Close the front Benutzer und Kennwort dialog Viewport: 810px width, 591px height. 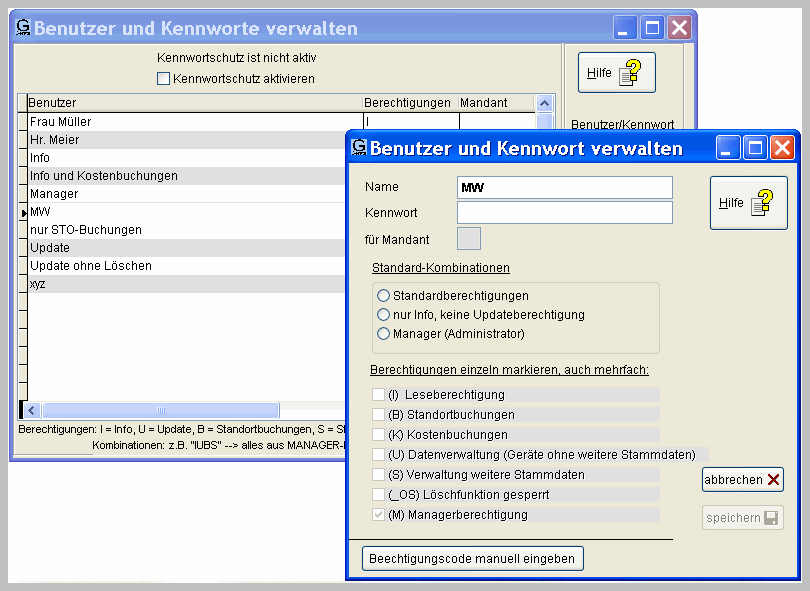(x=781, y=148)
